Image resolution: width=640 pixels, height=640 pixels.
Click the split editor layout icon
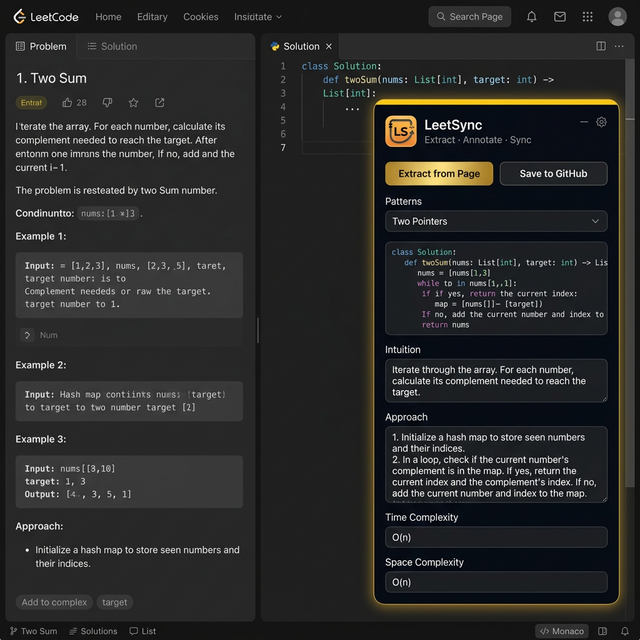(x=601, y=46)
